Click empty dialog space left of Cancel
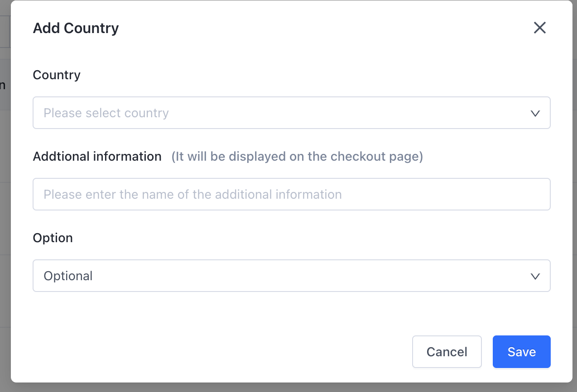 click(226, 352)
